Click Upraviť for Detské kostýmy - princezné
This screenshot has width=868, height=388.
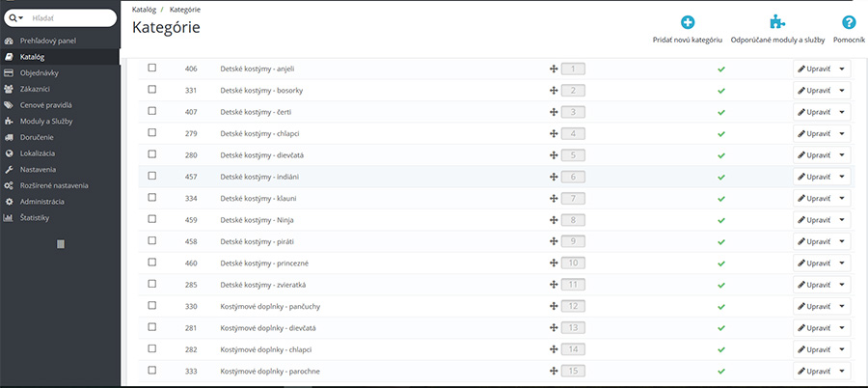[x=814, y=263]
